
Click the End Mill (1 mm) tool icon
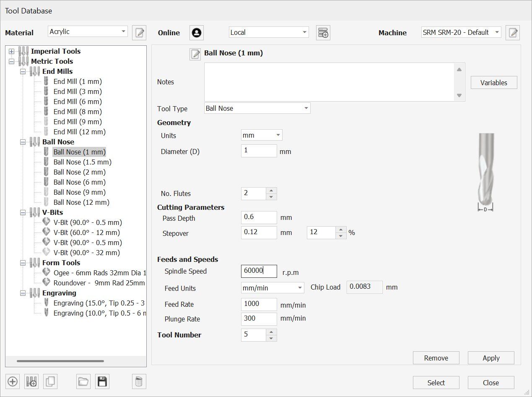[46, 81]
